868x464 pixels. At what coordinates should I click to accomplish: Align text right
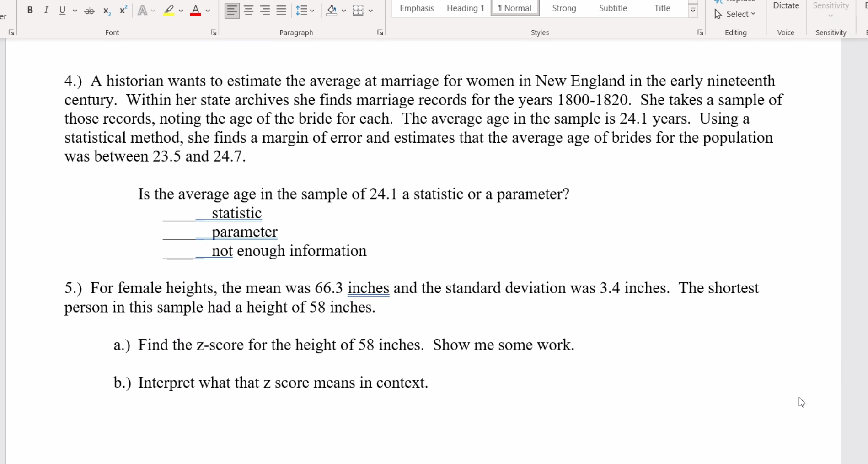265,10
